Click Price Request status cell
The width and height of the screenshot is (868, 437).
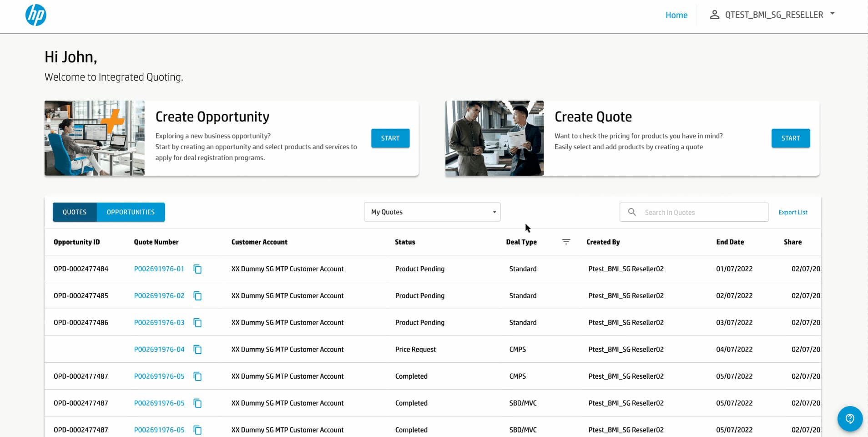[415, 350]
